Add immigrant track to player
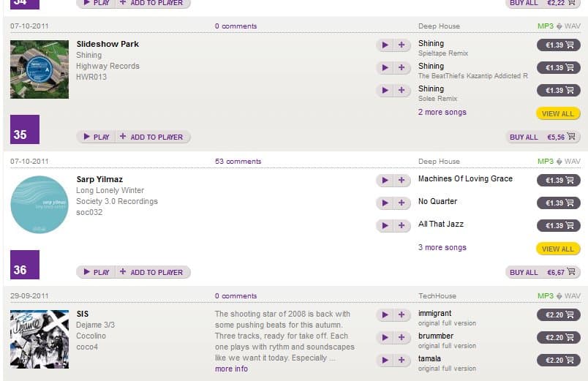The height and width of the screenshot is (381, 588). pos(402,315)
